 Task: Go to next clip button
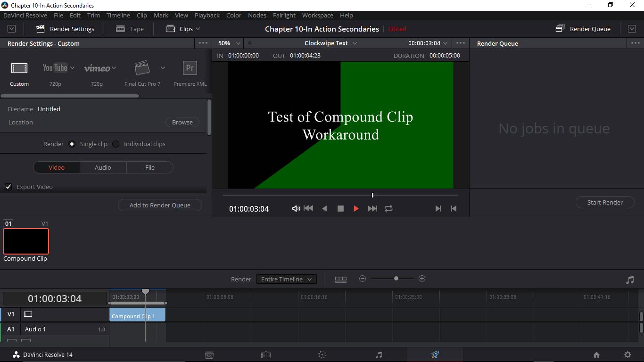click(438, 208)
